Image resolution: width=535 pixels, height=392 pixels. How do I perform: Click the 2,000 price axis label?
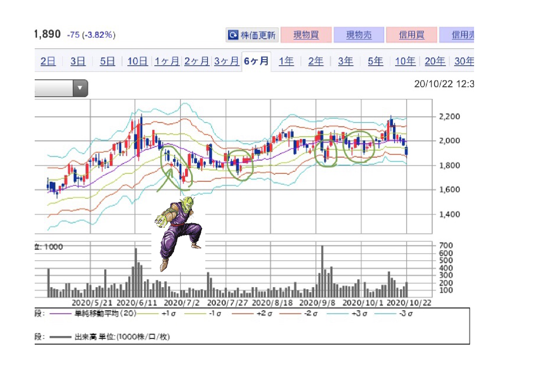point(449,140)
